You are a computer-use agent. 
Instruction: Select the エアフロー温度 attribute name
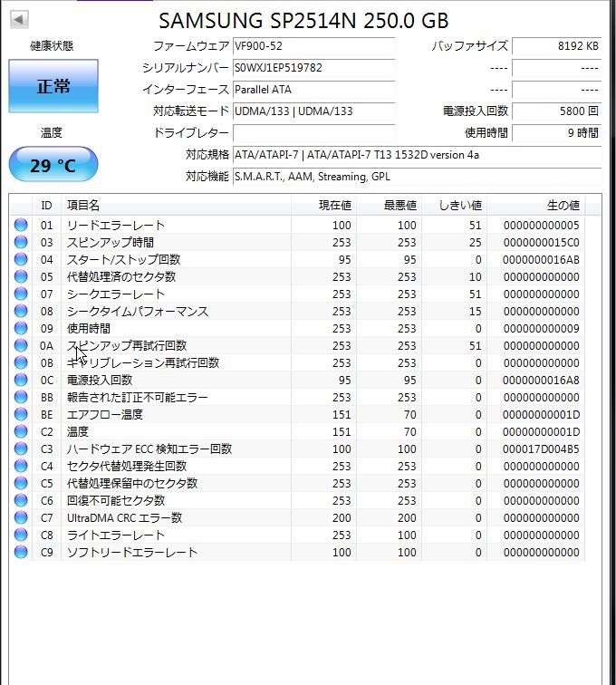[105, 414]
